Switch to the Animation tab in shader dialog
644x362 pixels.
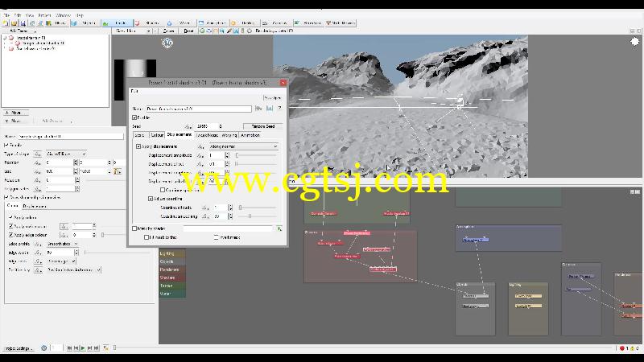click(250, 135)
